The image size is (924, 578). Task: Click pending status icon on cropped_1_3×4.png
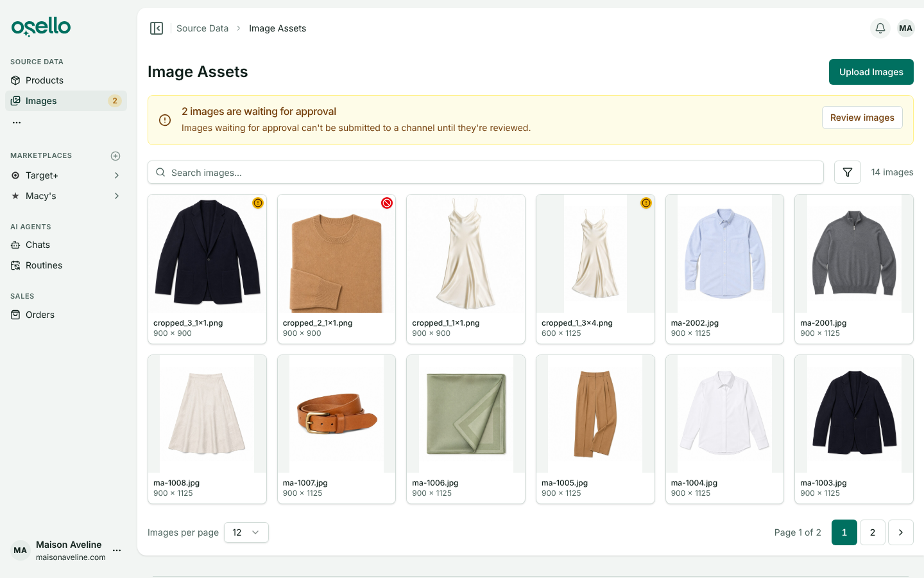tap(646, 203)
